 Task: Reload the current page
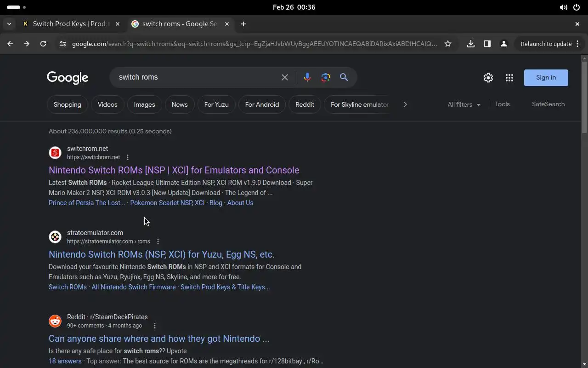43,44
